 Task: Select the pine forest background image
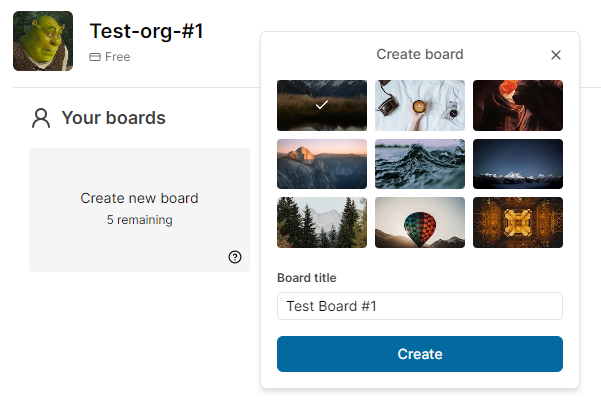tap(322, 222)
